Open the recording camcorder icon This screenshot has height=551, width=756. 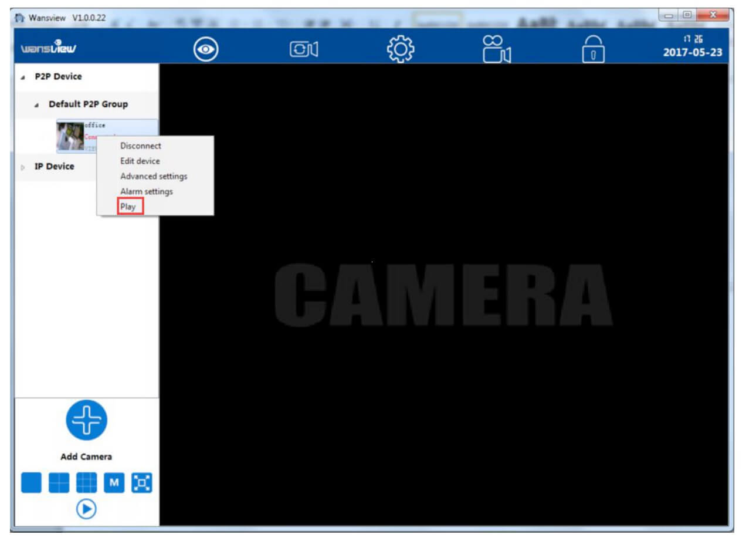(497, 48)
